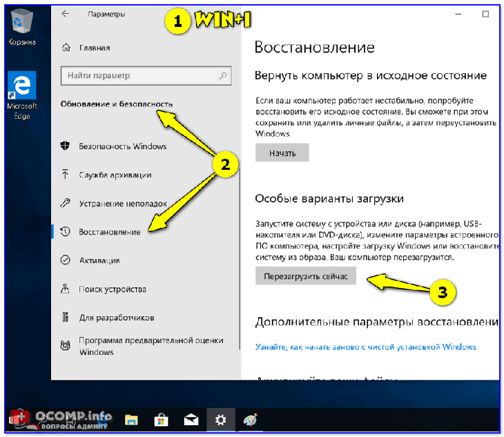Click Дополнительные параметры восстановления heading

[x=377, y=322]
